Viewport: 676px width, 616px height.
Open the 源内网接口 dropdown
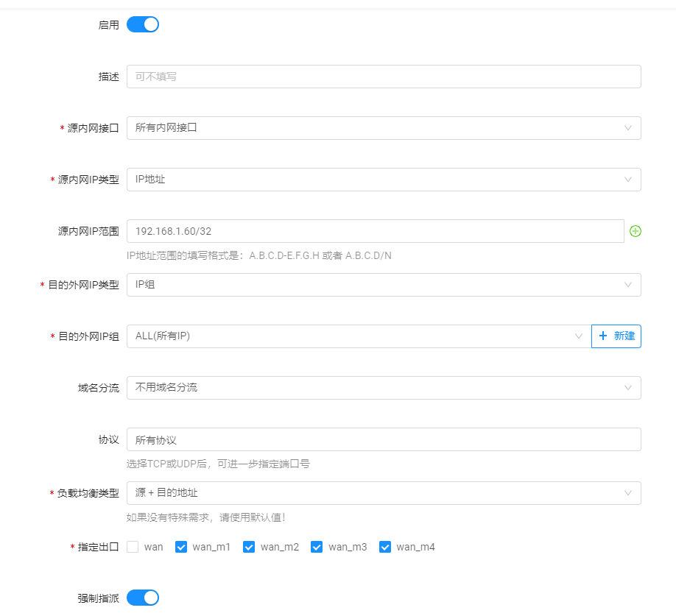click(384, 128)
